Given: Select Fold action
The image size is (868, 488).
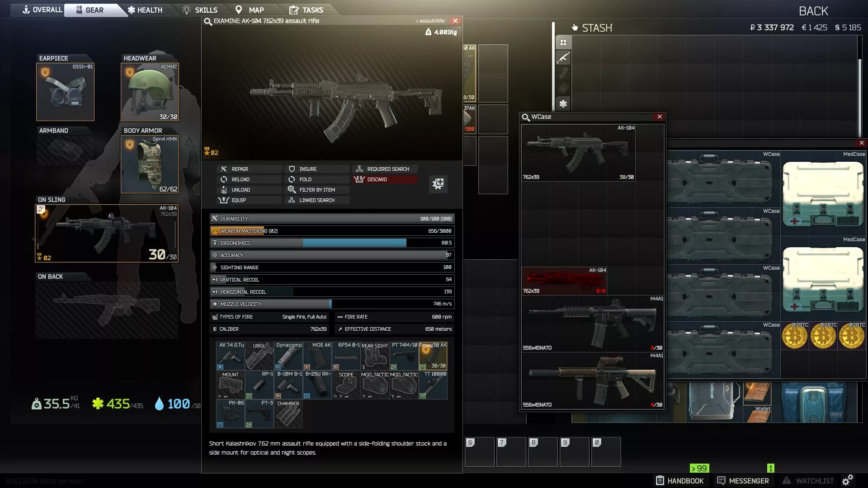Looking at the screenshot, I should point(317,179).
